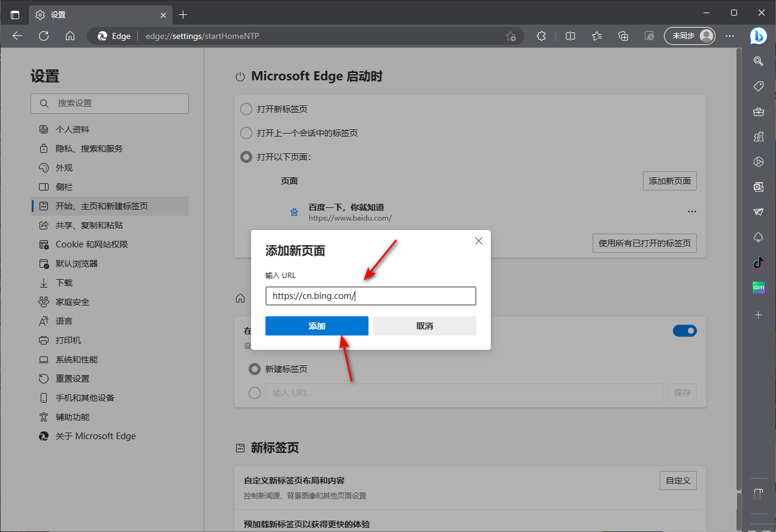
Task: Click the browser Back arrow
Action: [17, 36]
